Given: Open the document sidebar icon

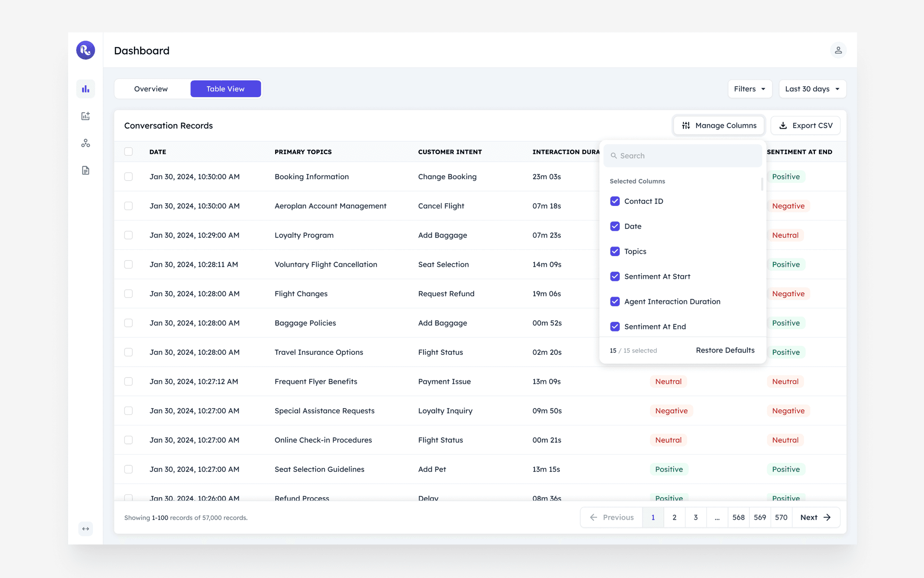Looking at the screenshot, I should 85,170.
